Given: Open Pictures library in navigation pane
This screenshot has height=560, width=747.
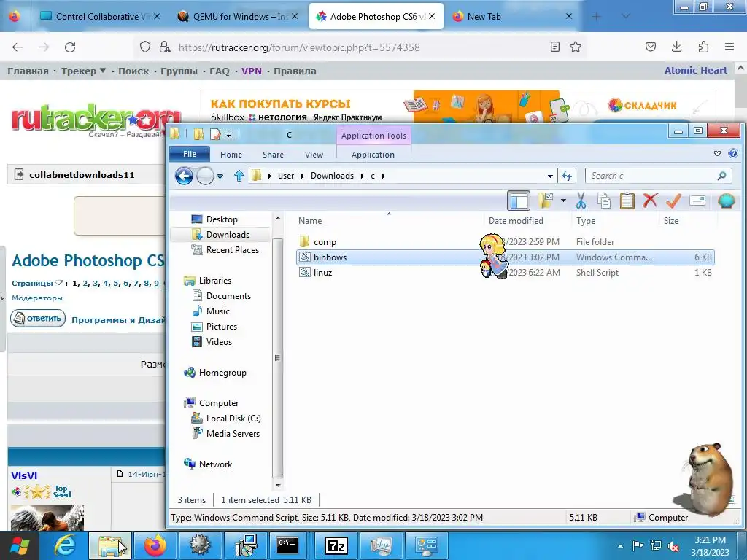Looking at the screenshot, I should coord(222,326).
